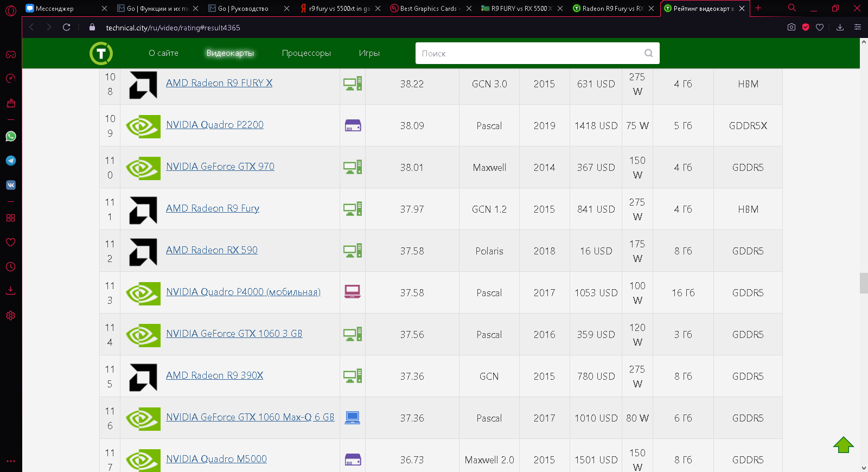Open ad blocker shield icon
868x472 pixels.
point(806,27)
